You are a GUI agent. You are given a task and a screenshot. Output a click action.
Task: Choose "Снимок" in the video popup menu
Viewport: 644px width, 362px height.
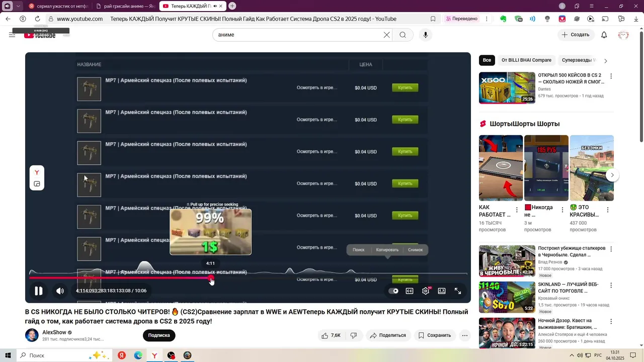416,250
